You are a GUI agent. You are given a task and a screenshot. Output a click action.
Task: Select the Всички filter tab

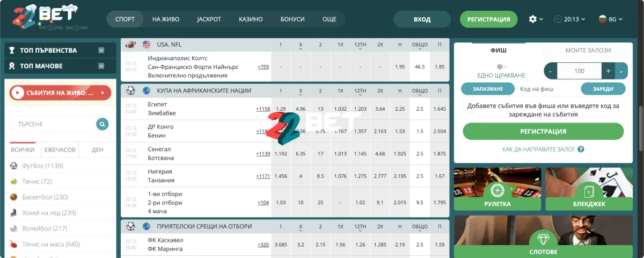(x=23, y=150)
